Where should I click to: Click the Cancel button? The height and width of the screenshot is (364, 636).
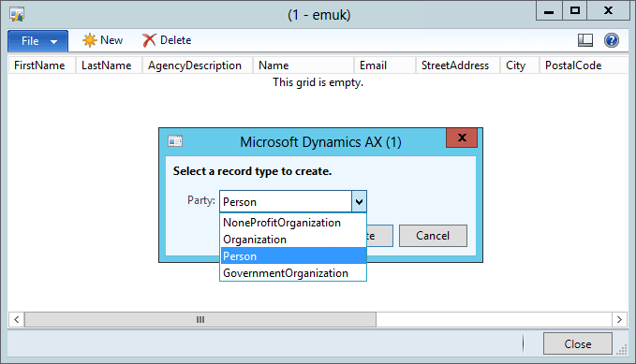click(x=433, y=236)
